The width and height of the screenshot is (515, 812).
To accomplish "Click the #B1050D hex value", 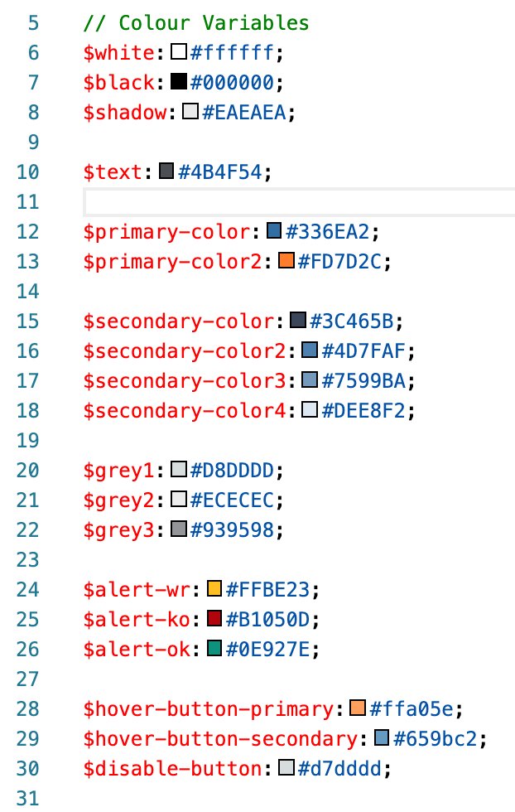I will click(x=268, y=620).
